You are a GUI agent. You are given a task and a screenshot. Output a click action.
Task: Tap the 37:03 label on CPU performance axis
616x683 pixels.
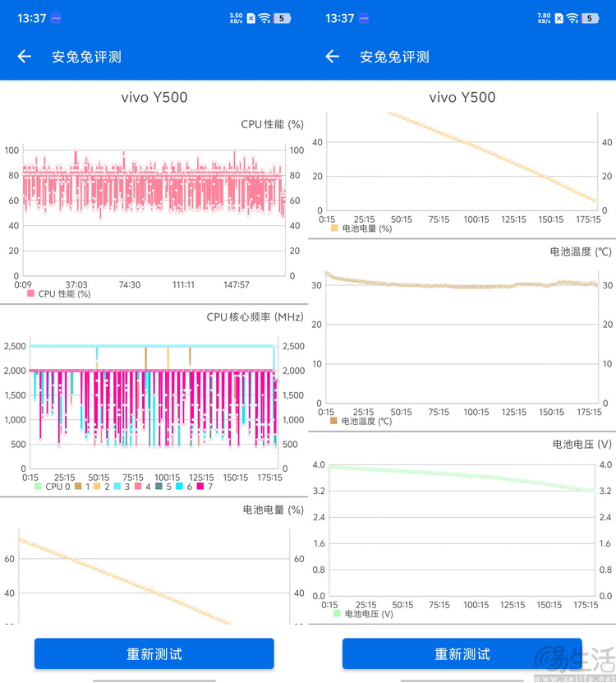click(x=76, y=284)
